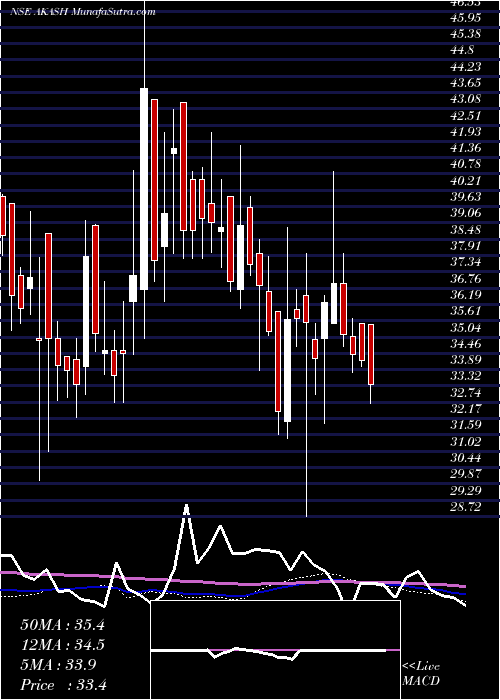This screenshot has width=500, height=700.
Task: Click the 45.95 price axis label
Action: coord(464,18)
